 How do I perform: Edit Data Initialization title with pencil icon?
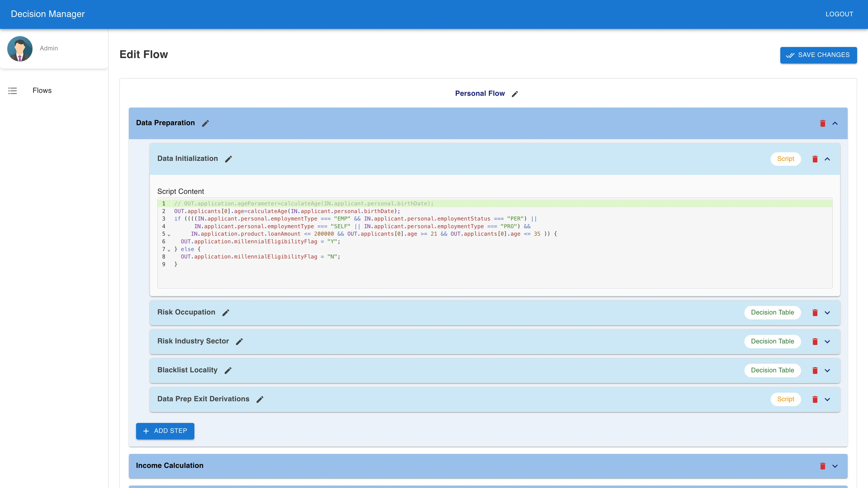(x=229, y=159)
